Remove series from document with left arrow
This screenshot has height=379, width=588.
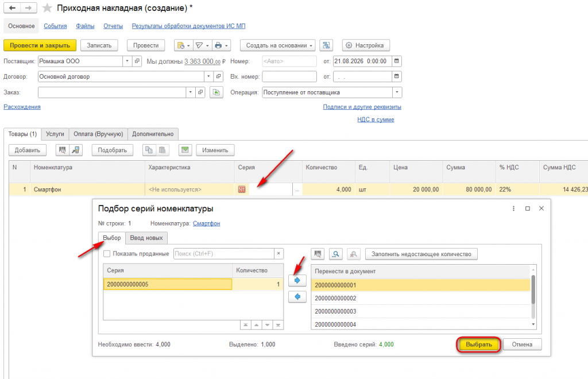pos(297,296)
